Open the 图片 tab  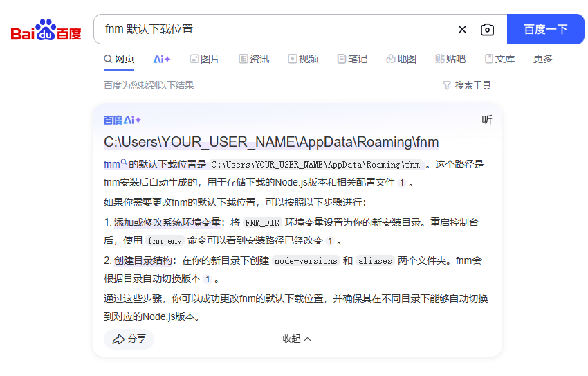[204, 59]
